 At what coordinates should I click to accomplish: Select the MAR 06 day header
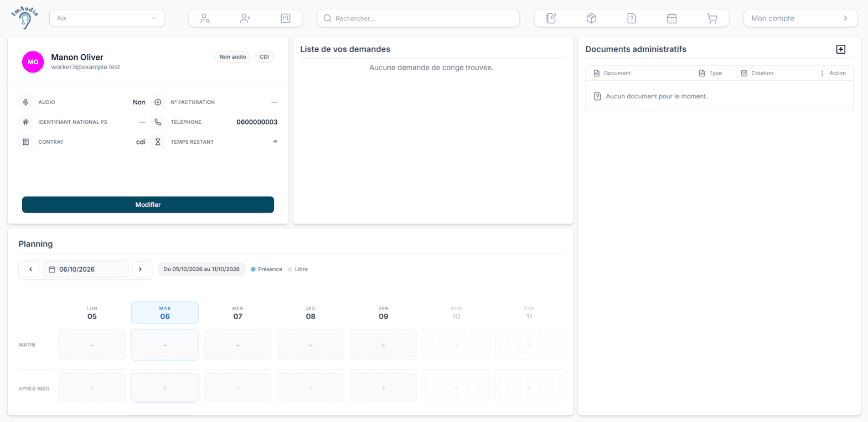(x=165, y=313)
